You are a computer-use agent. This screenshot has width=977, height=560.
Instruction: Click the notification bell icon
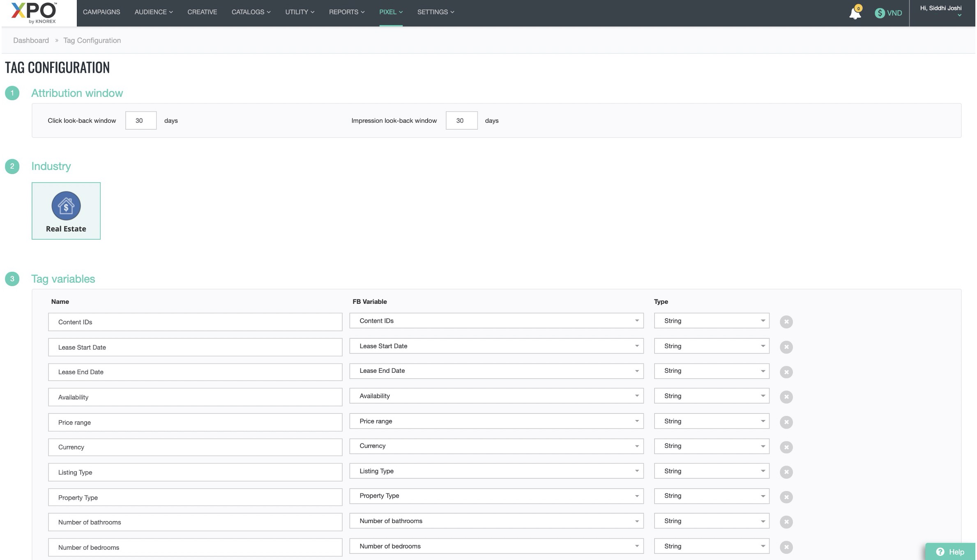tap(855, 14)
